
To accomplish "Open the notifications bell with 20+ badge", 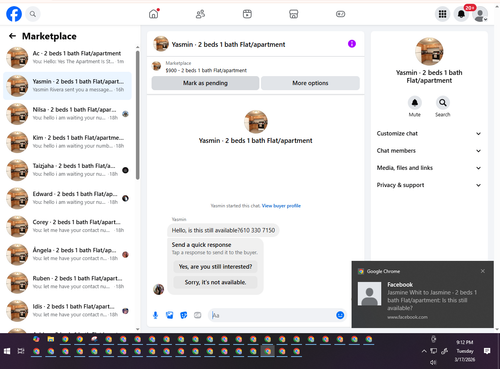I will point(462,14).
